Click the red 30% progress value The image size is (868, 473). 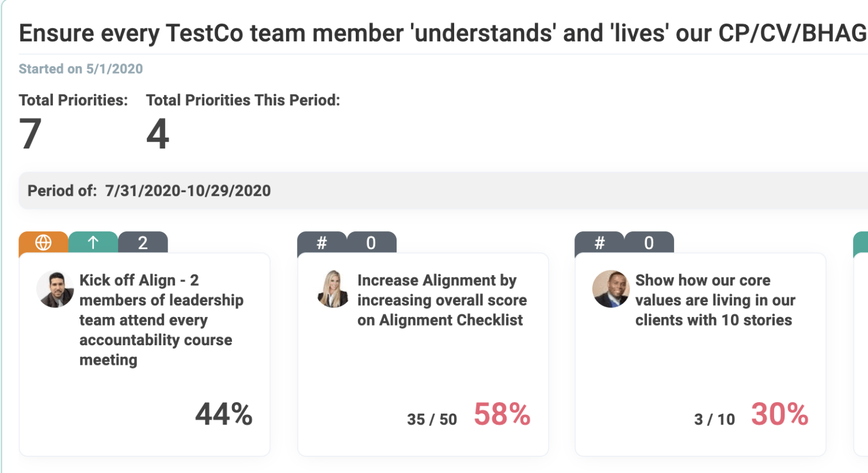coord(779,414)
